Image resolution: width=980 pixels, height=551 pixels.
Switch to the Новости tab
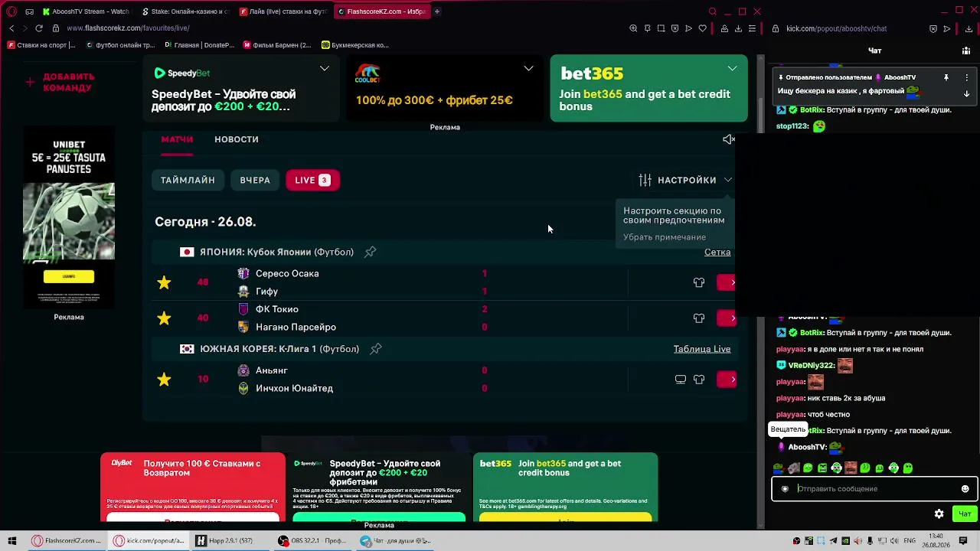pyautogui.click(x=237, y=139)
